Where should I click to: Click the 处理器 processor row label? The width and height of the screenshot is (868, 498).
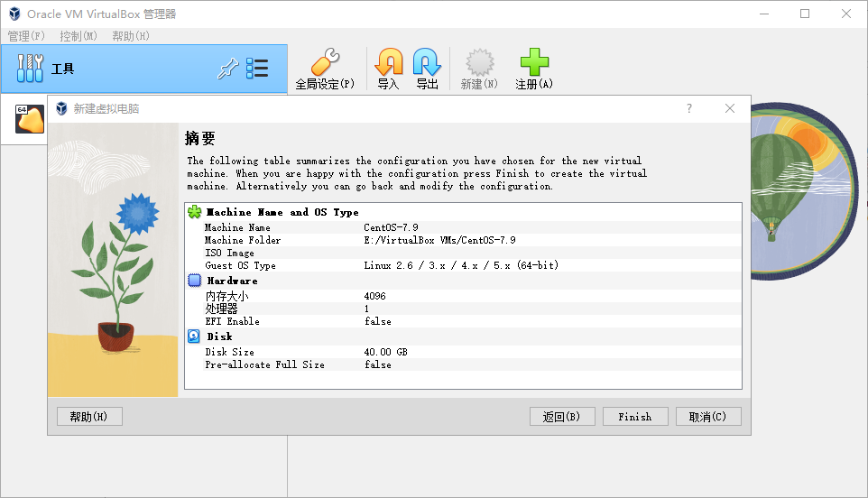(x=221, y=309)
